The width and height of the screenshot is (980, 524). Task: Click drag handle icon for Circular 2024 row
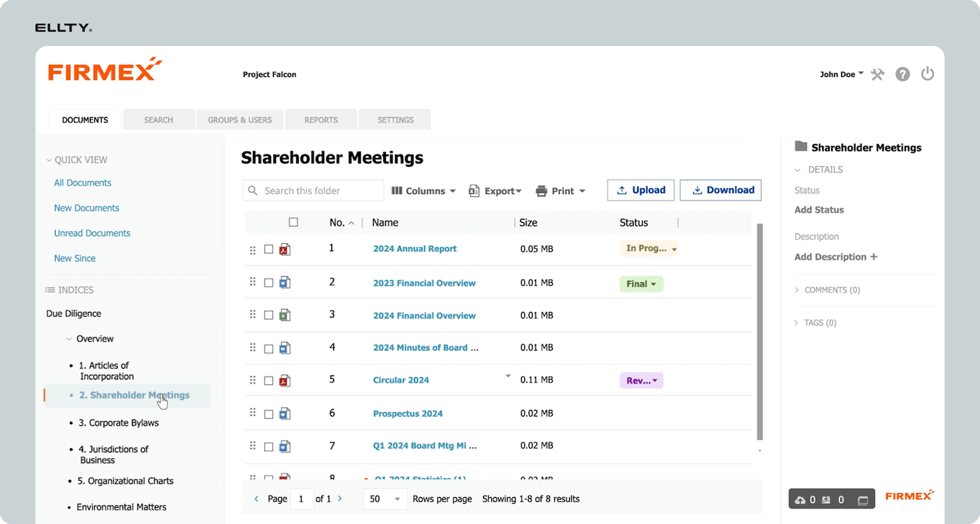253,381
